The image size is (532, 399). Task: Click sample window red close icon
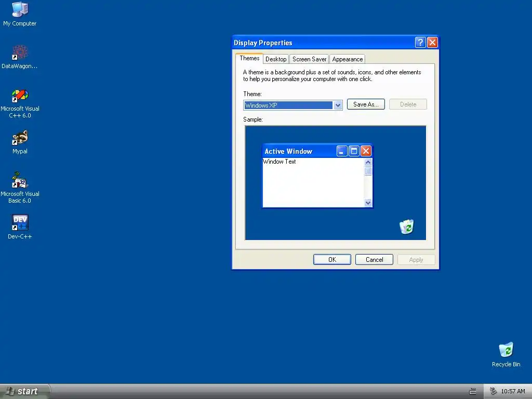point(366,151)
